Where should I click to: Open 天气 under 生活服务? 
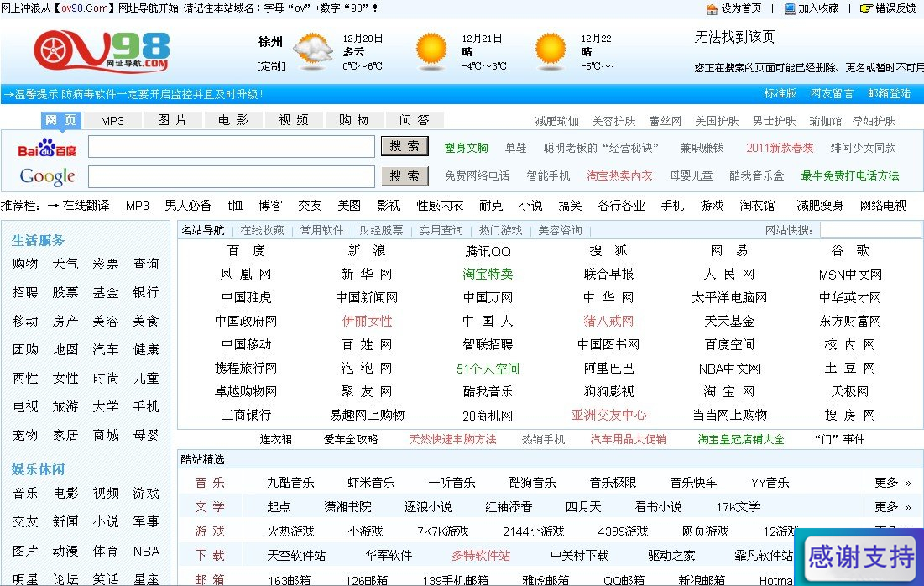[x=65, y=264]
